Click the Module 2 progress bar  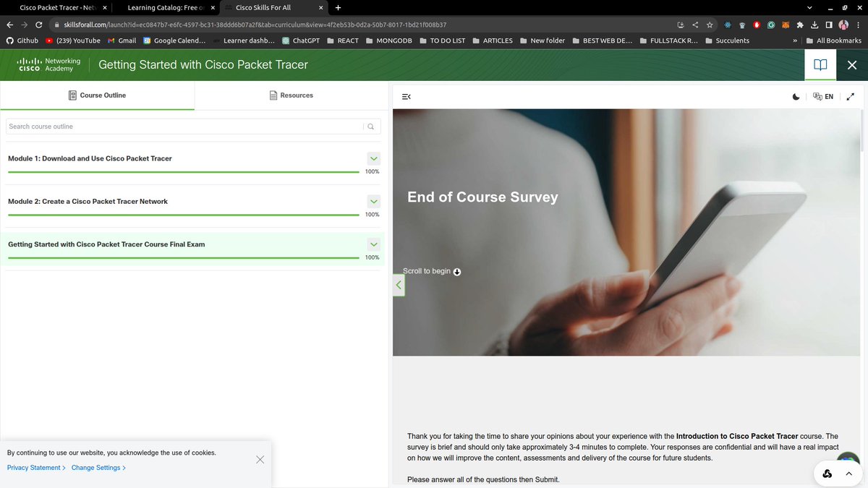183,215
